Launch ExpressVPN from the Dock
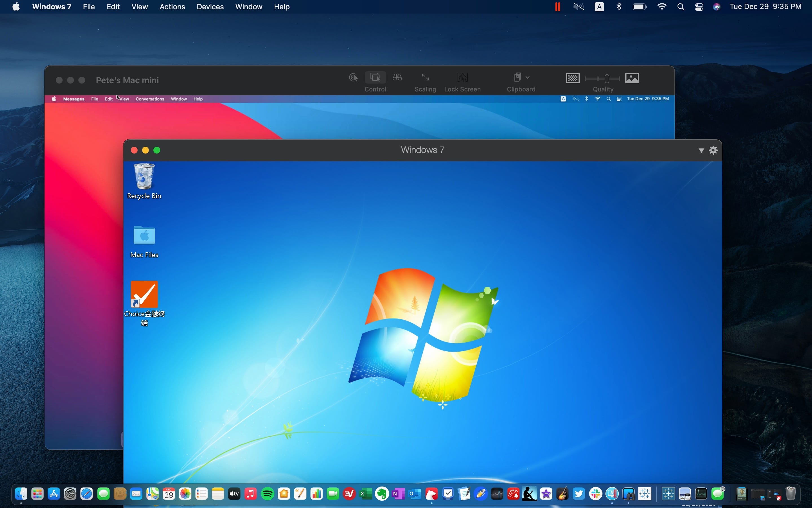This screenshot has height=508, width=812. click(x=349, y=494)
